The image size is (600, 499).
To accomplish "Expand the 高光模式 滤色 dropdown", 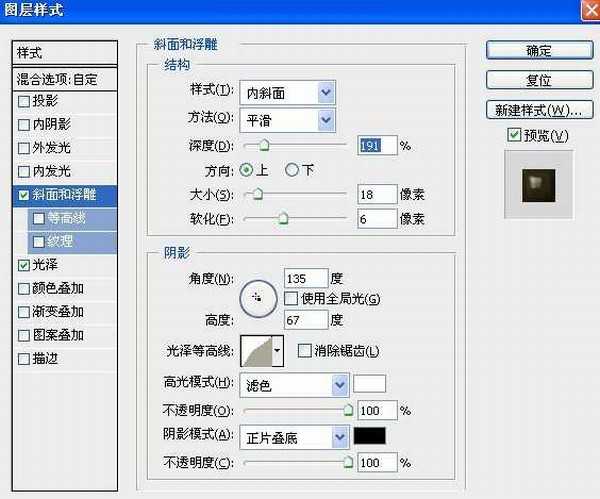I will click(339, 384).
